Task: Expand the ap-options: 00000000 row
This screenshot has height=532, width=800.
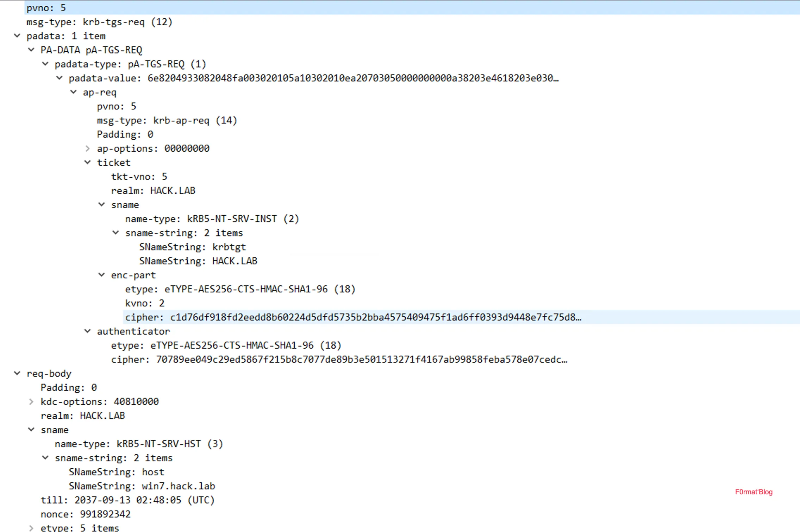Action: pyautogui.click(x=88, y=148)
